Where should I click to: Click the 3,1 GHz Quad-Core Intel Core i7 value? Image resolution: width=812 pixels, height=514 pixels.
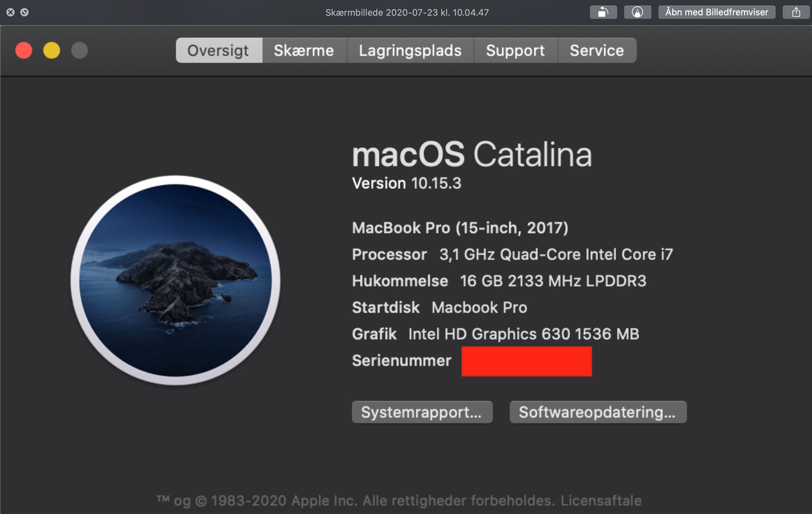pyautogui.click(x=556, y=255)
